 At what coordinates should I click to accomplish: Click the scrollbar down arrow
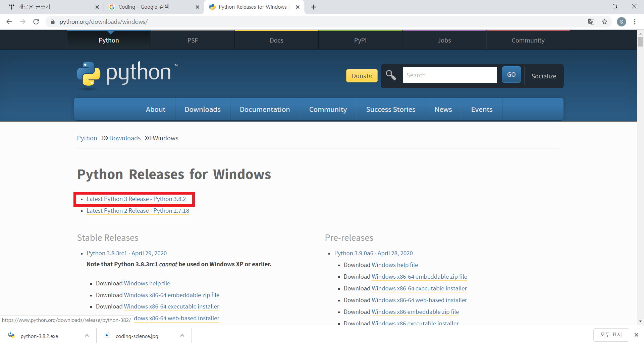640,321
